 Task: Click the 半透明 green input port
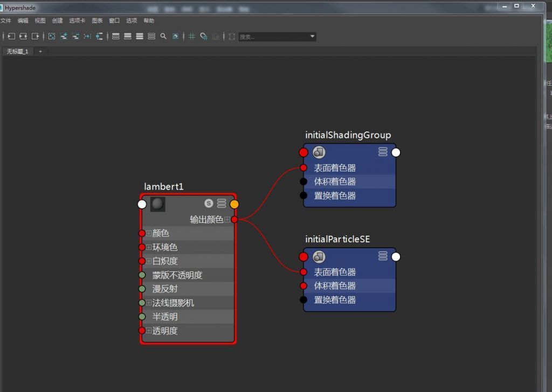click(142, 317)
